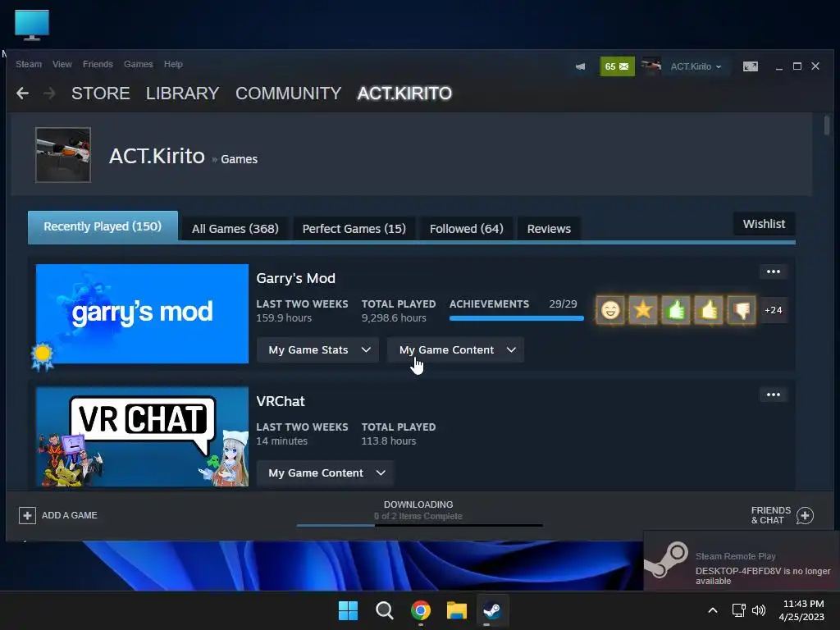The width and height of the screenshot is (840, 630).
Task: Switch to the Reviews tab
Action: (549, 229)
